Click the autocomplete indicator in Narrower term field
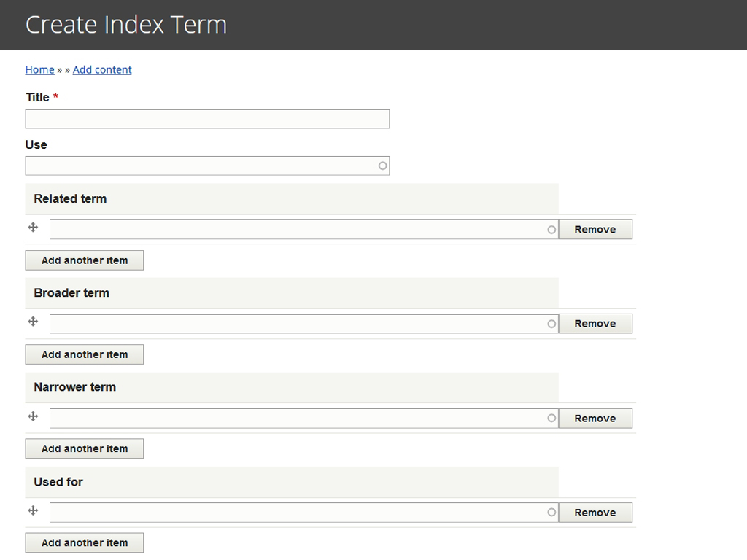Viewport: 747px width, 560px height. (551, 418)
